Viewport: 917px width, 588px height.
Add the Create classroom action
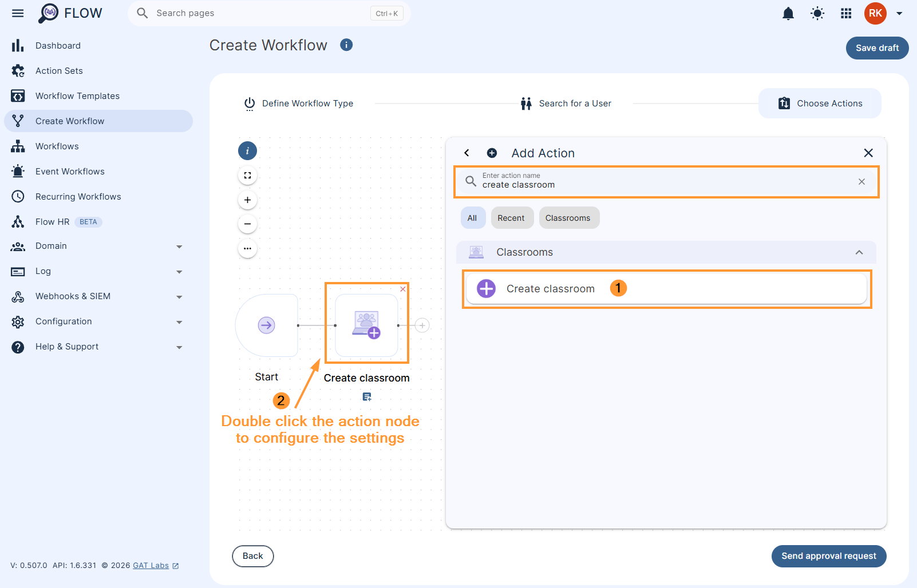click(666, 289)
